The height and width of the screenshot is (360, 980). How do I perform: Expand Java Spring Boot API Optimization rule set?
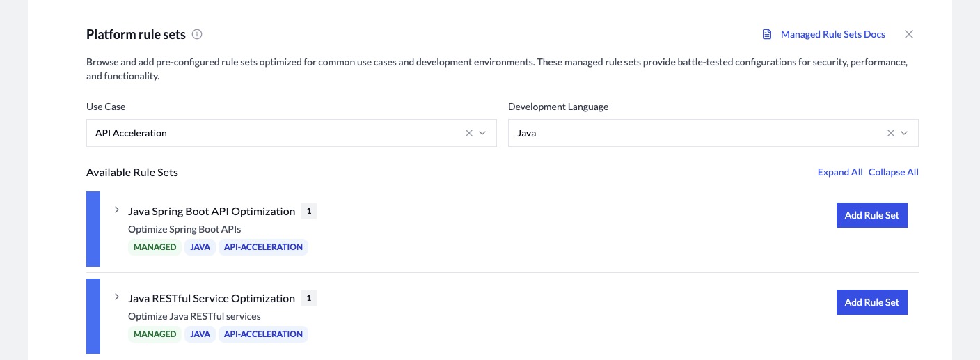coord(117,210)
